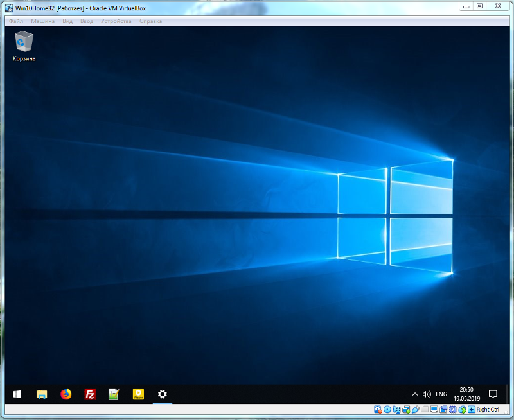The image size is (514, 420).
Task: Click the keyboard capture arrow indicator
Action: click(x=472, y=409)
